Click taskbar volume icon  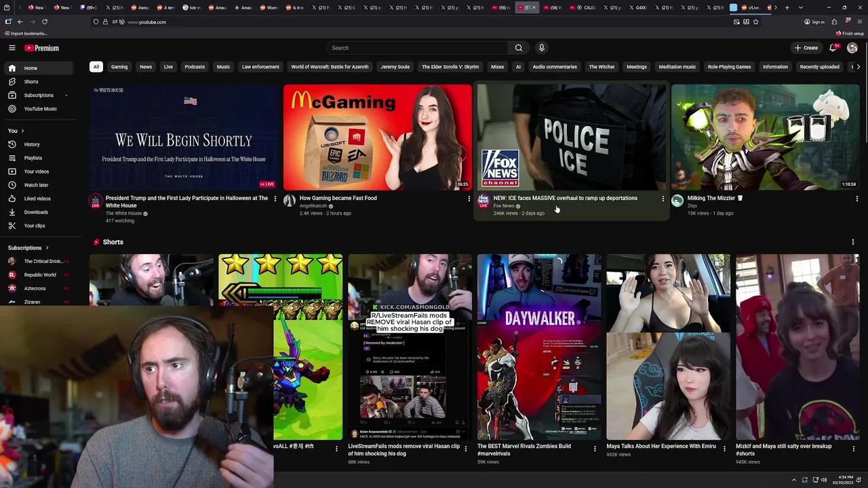point(824,480)
